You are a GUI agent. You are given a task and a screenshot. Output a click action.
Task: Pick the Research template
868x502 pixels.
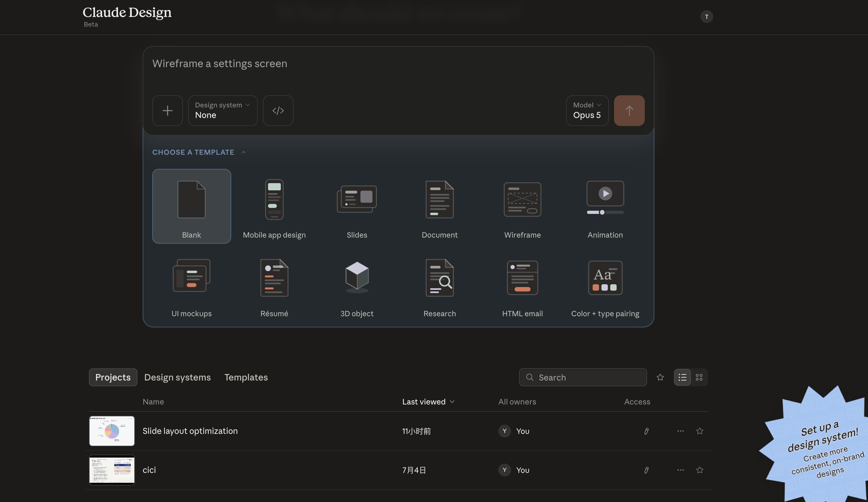(439, 285)
